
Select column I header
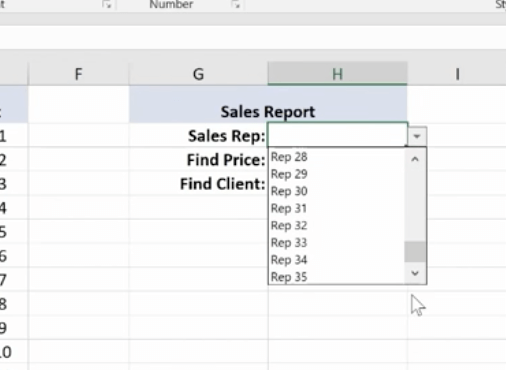(457, 74)
